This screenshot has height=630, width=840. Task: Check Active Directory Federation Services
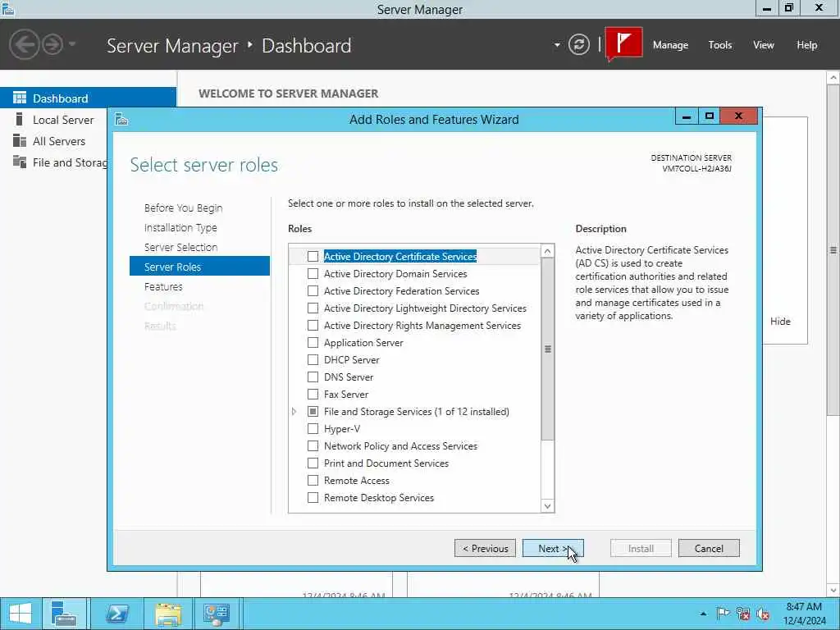click(x=313, y=291)
